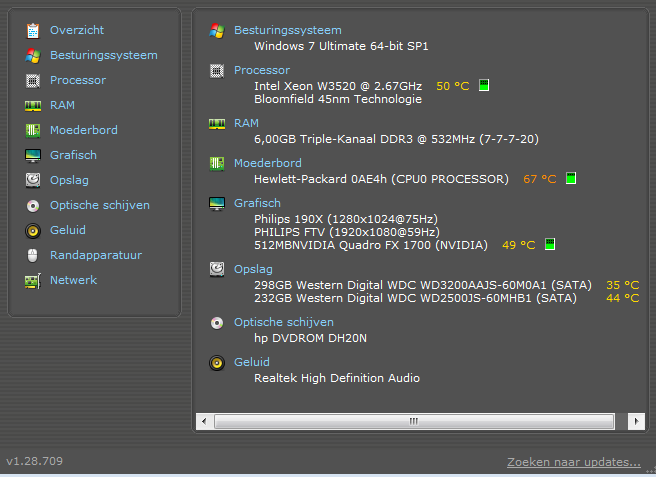Click the horizontal scrollbar left arrow
Screen dimensions: 656x477
point(204,421)
